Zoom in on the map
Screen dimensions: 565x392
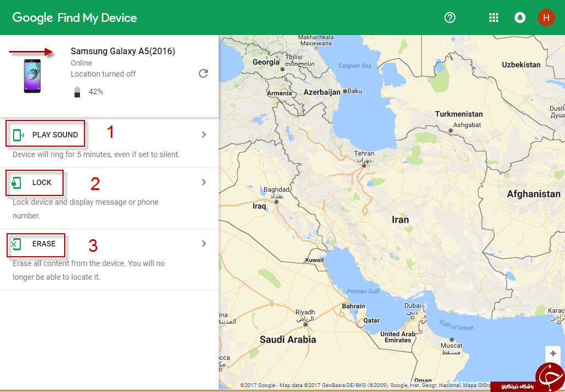553,353
